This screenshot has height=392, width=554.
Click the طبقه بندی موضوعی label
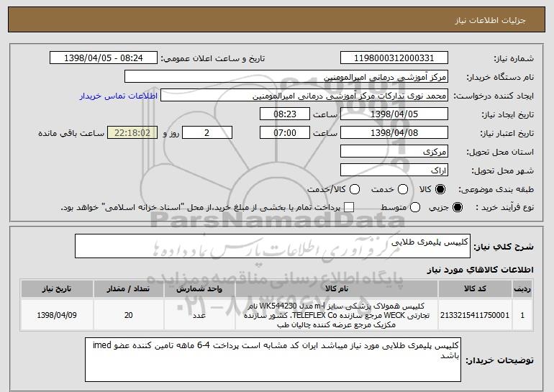[496, 189]
